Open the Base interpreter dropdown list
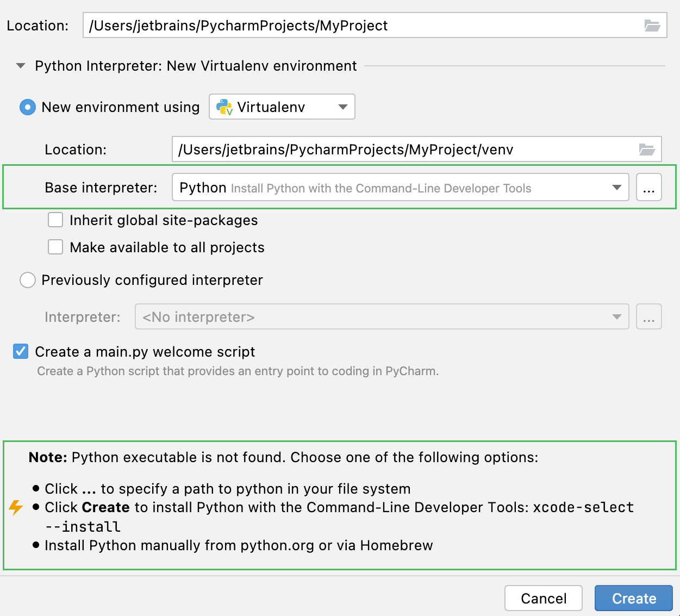The height and width of the screenshot is (616, 680). (x=616, y=187)
